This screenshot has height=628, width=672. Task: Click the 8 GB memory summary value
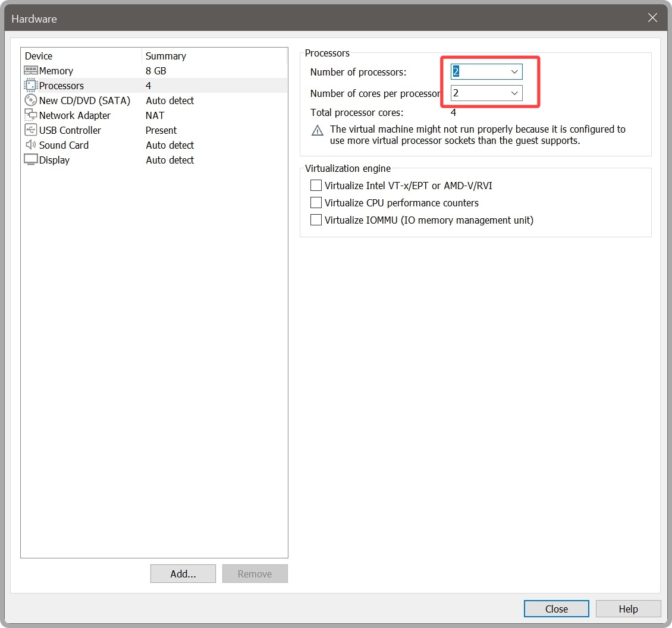pos(156,71)
